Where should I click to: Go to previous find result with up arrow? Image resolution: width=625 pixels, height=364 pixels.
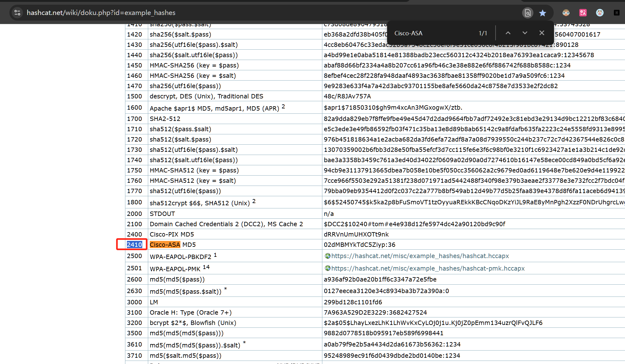point(508,33)
